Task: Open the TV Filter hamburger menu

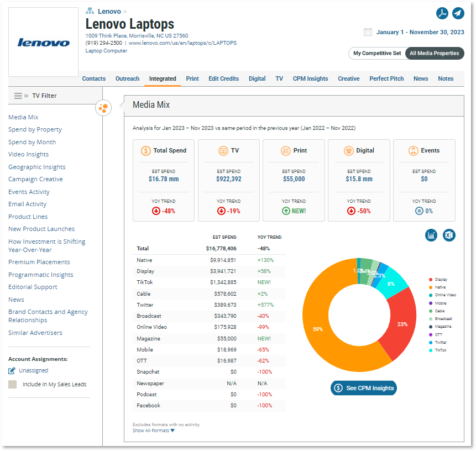Action: tap(18, 96)
